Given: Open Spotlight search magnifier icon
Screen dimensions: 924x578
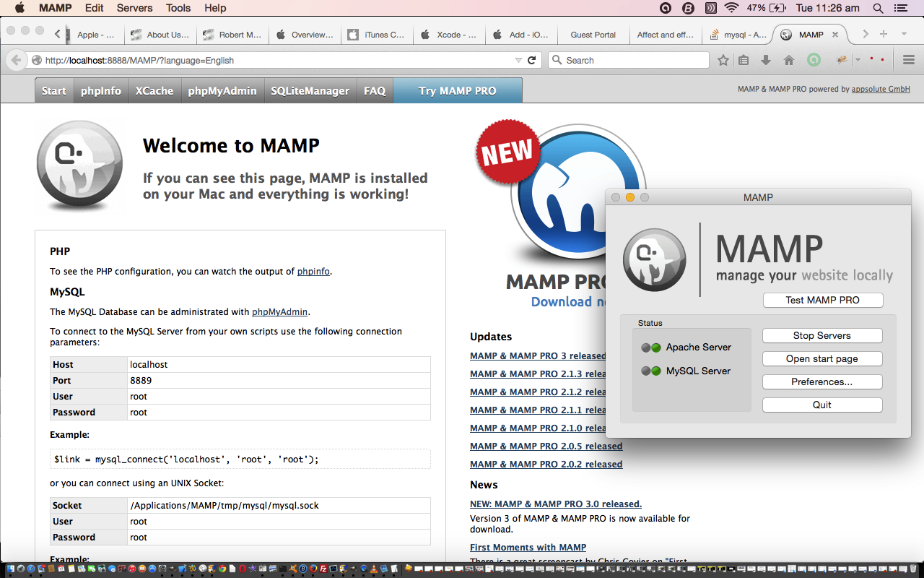Looking at the screenshot, I should tap(878, 8).
